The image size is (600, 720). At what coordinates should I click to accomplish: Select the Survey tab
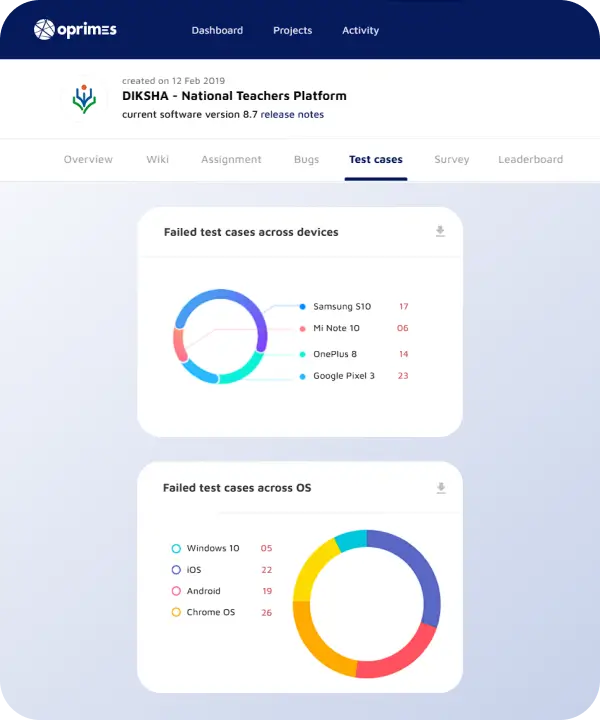451,159
